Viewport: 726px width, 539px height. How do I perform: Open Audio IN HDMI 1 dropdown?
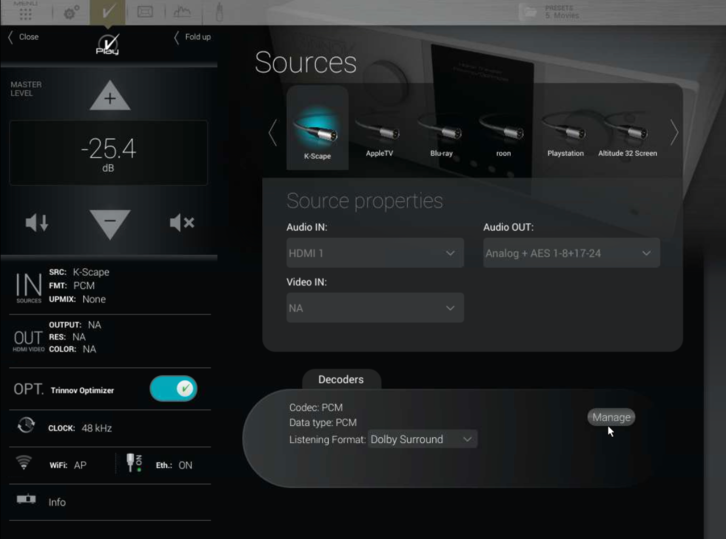[x=375, y=253]
